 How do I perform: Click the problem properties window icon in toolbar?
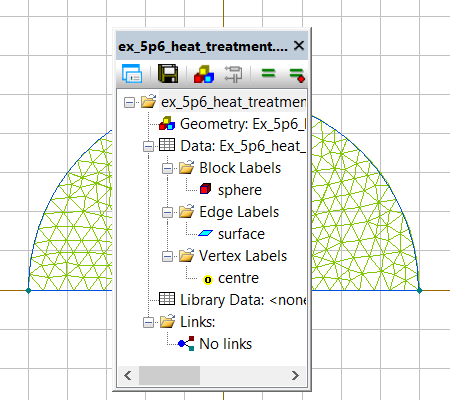click(x=132, y=74)
